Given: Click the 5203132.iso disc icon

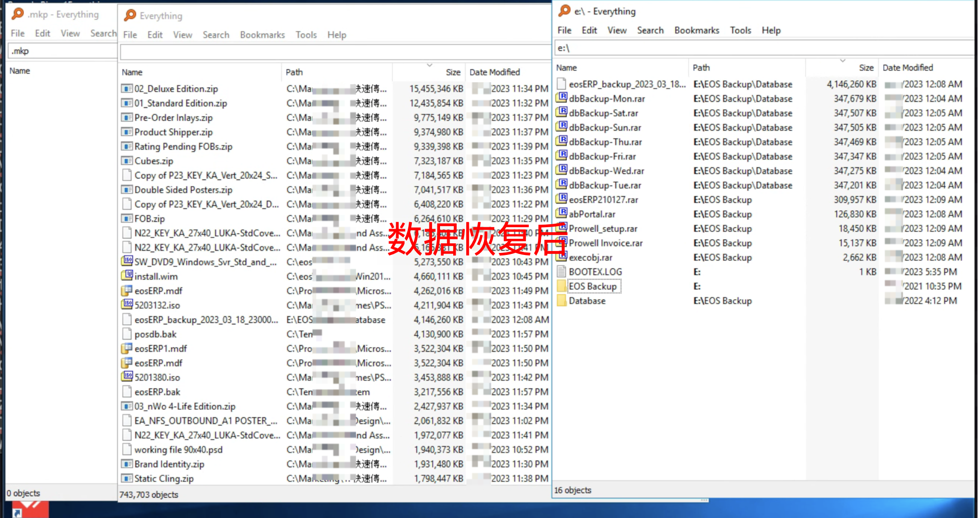Looking at the screenshot, I should coord(127,305).
